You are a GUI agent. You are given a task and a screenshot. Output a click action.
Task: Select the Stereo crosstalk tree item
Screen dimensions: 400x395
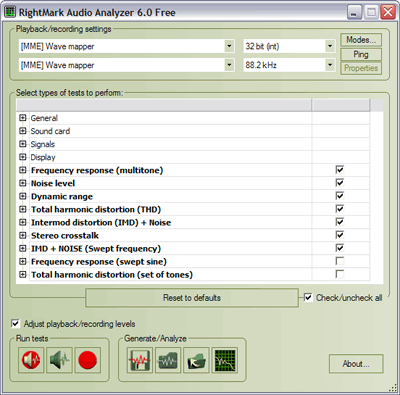(65, 236)
